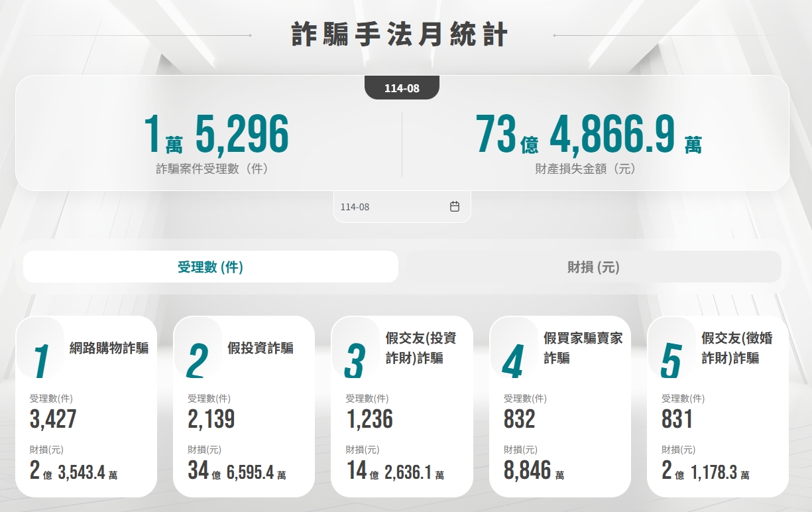The width and height of the screenshot is (812, 512).
Task: Click the rank number 3 on third card
Action: coord(355,362)
